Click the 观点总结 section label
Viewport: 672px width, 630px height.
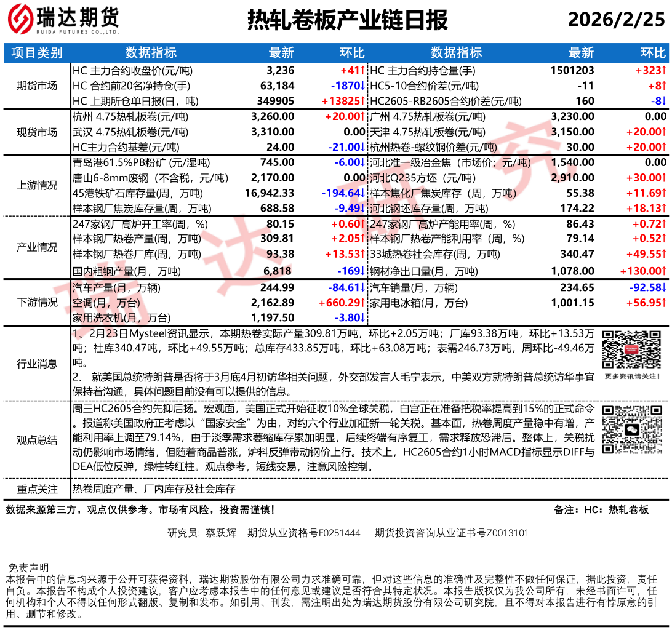pyautogui.click(x=37, y=440)
